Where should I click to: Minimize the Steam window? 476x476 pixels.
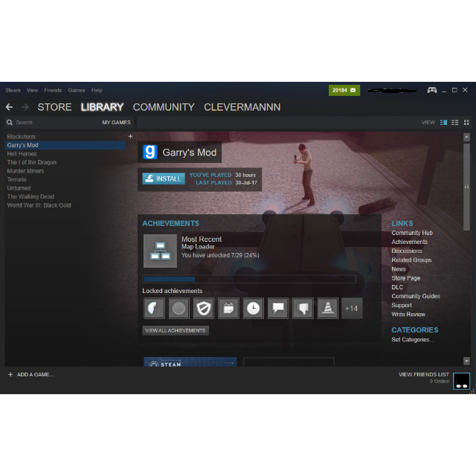(x=444, y=91)
